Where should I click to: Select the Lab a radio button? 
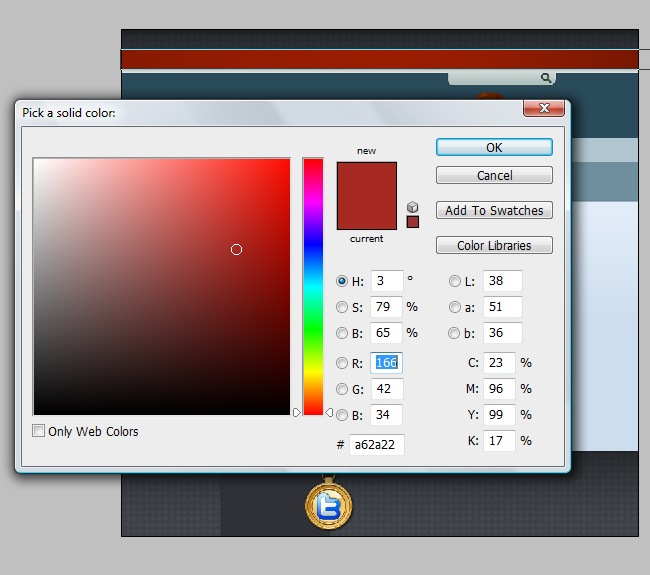pyautogui.click(x=454, y=307)
